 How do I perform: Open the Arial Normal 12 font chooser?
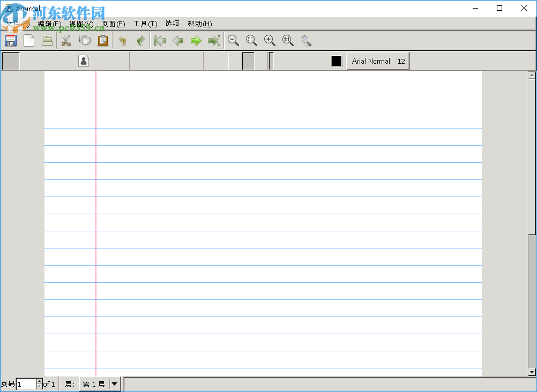tap(378, 61)
